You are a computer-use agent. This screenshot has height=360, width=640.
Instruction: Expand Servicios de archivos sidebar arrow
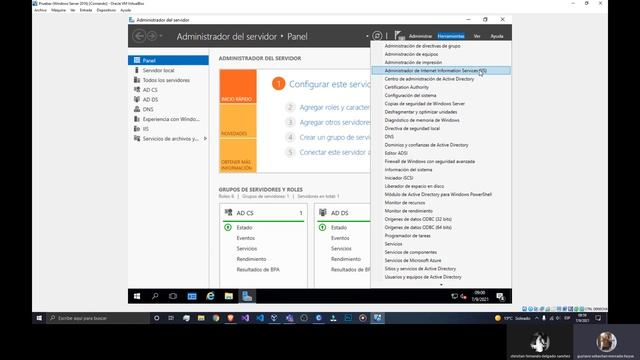pyautogui.click(x=205, y=139)
